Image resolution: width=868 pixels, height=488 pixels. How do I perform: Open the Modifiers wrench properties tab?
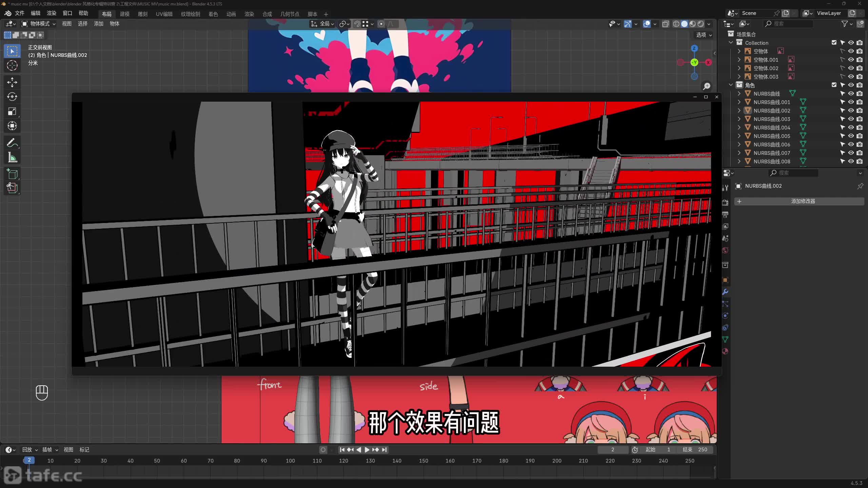tap(725, 292)
